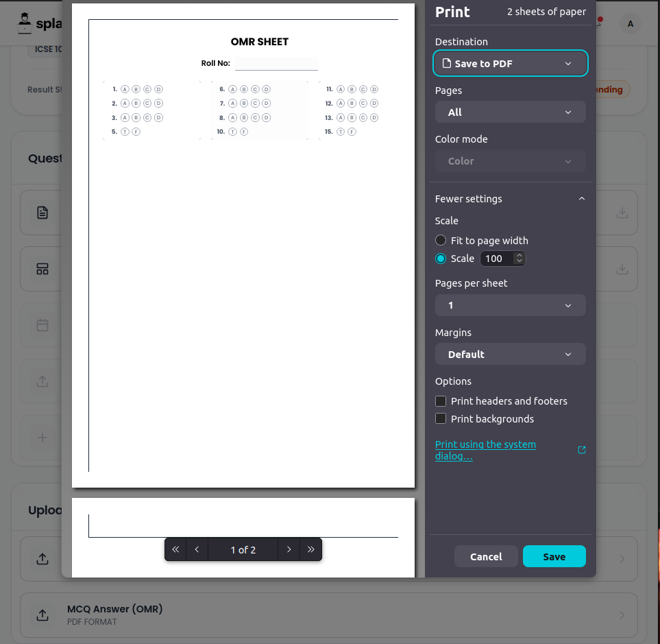Screen dimensions: 660x644
Task: Open Print using the system dialog link
Action: (x=485, y=451)
